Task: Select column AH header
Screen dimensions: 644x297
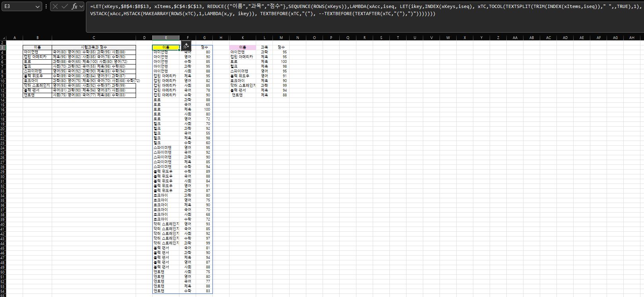Action: [x=631, y=38]
